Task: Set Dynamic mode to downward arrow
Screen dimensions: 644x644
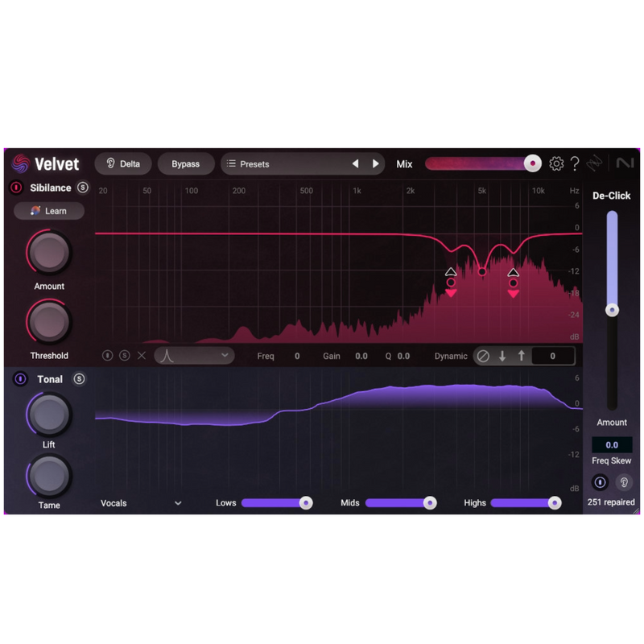Action: (502, 356)
